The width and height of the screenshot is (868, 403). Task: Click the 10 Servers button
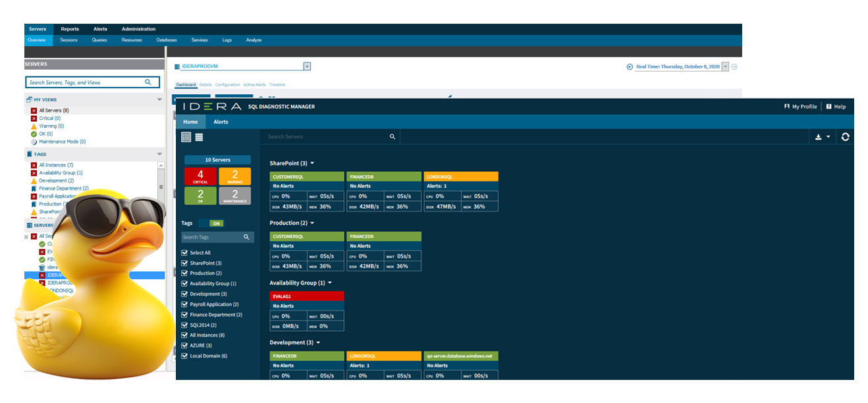[217, 160]
